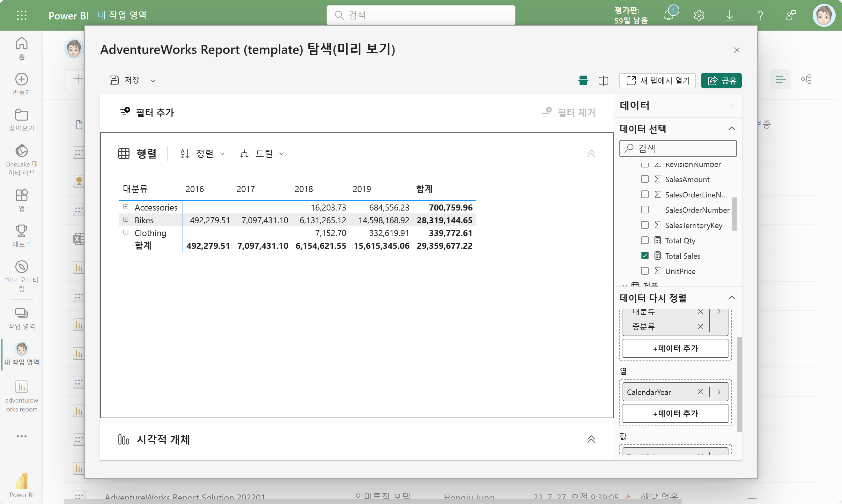The width and height of the screenshot is (842, 504).
Task: Uncheck the Total Sales measure
Action: point(645,256)
